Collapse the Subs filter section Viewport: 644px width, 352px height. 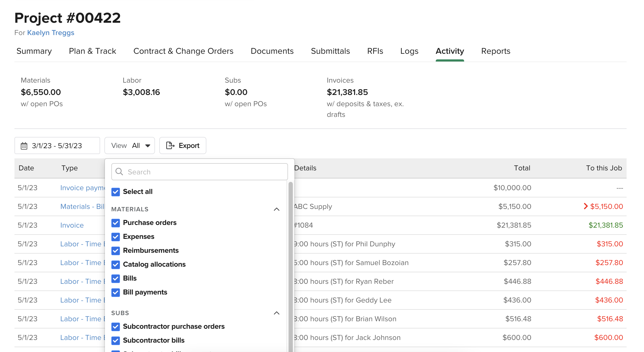tap(276, 313)
